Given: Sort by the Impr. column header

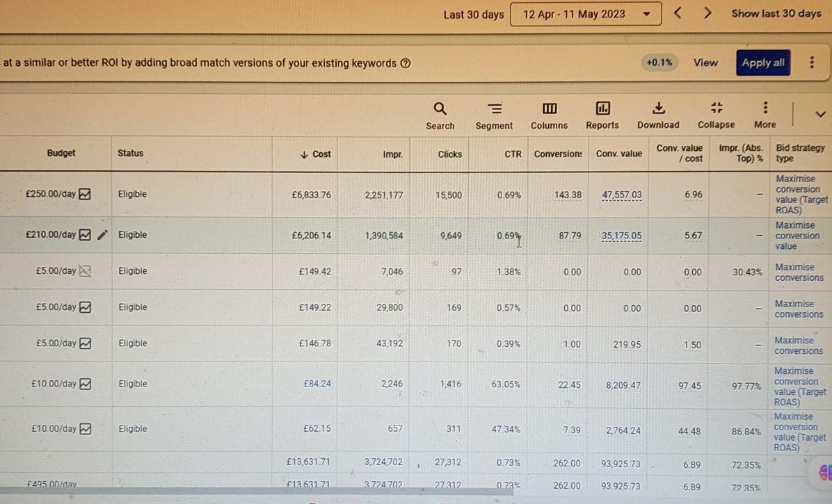Looking at the screenshot, I should tap(392, 154).
